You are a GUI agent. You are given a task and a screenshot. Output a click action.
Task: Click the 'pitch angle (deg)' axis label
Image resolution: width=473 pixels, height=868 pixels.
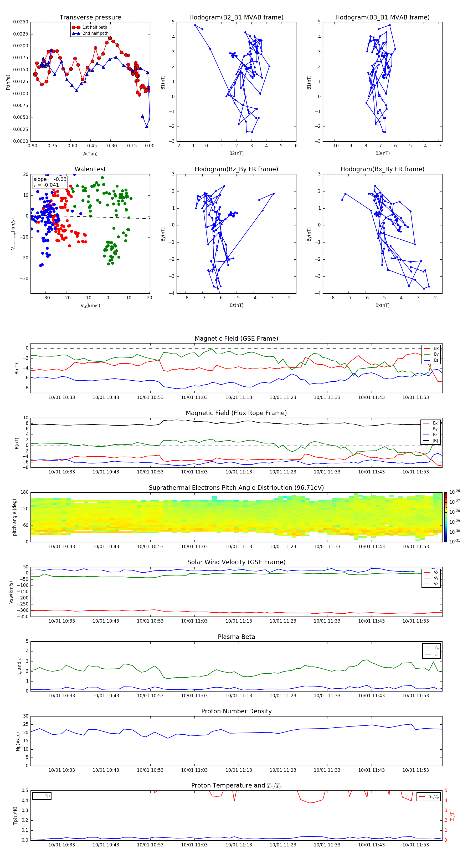(14, 517)
